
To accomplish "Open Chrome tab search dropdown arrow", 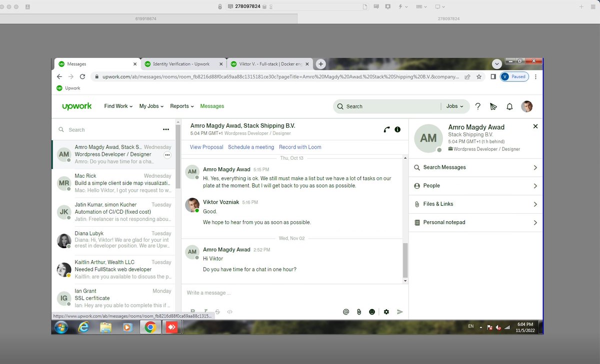I will pyautogui.click(x=496, y=64).
